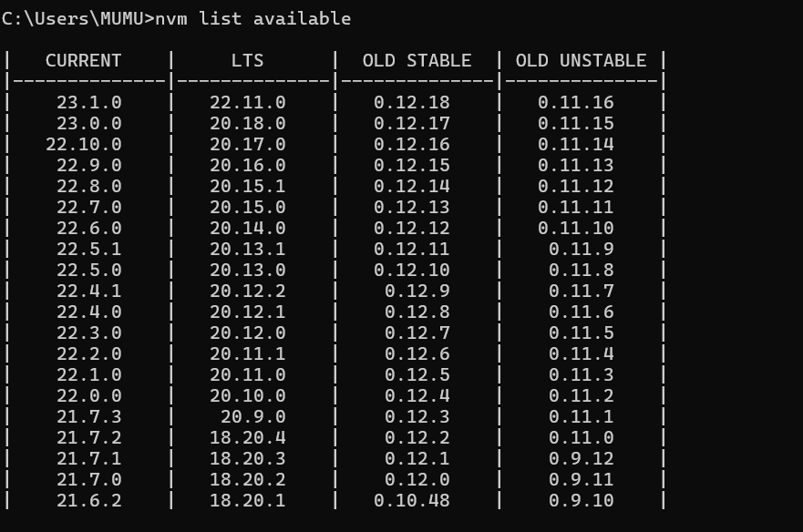
Task: Click the LTS column header
Action: click(x=247, y=60)
